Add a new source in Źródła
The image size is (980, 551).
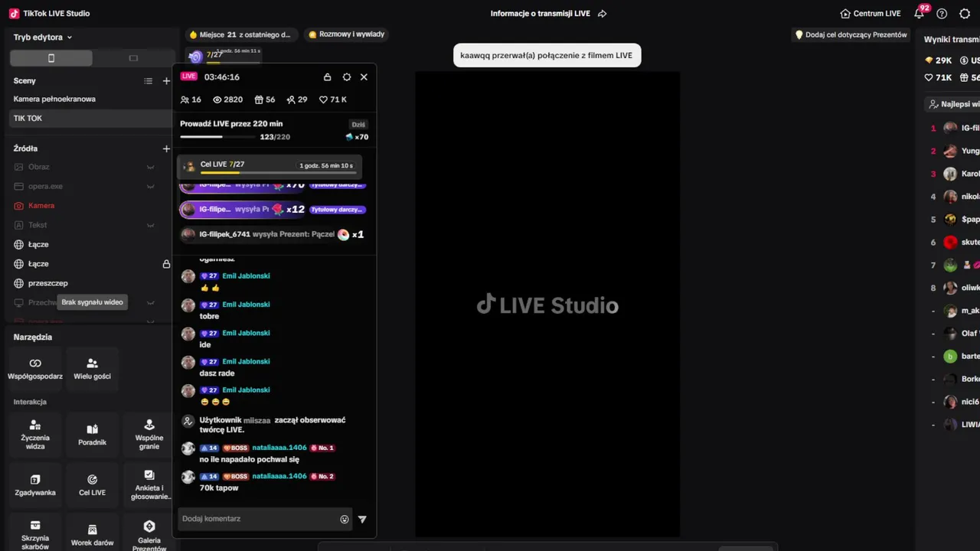pyautogui.click(x=166, y=148)
